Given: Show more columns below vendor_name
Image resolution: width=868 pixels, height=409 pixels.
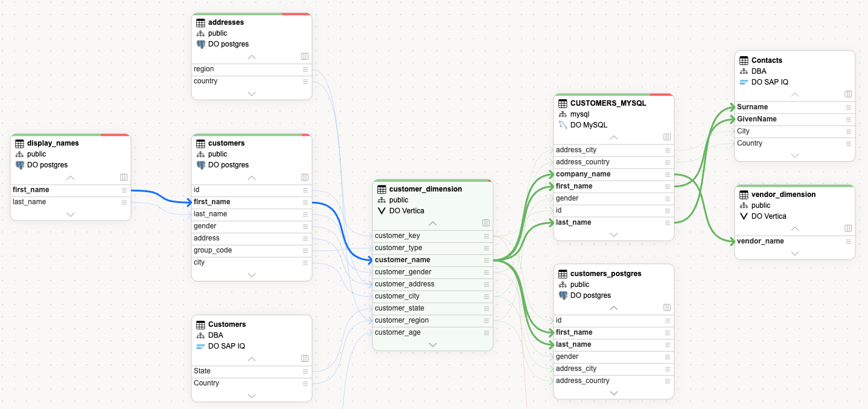Looking at the screenshot, I should click(x=795, y=253).
